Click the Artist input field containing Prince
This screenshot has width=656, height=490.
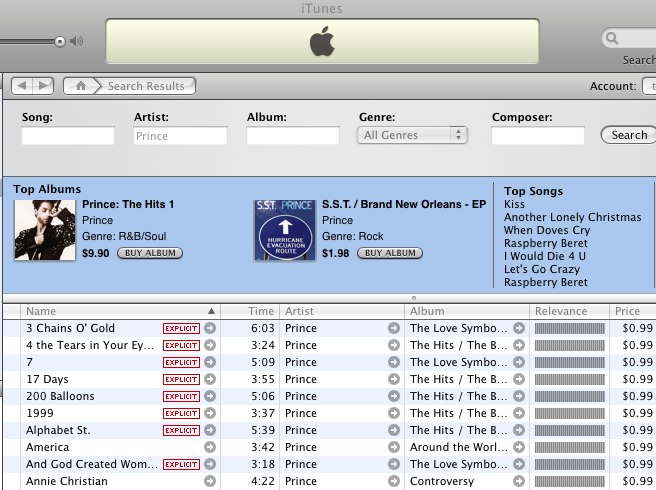180,136
